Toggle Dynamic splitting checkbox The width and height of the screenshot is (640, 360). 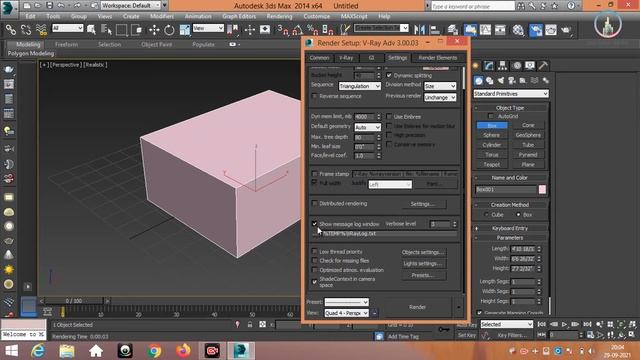389,75
